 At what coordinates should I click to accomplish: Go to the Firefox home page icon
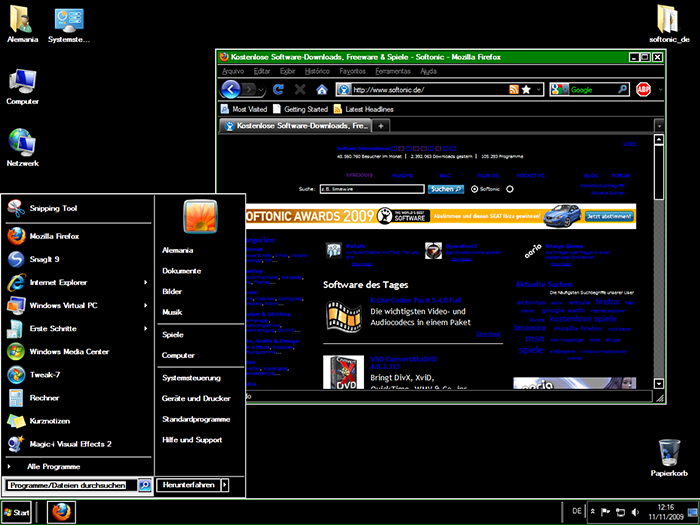pyautogui.click(x=321, y=89)
